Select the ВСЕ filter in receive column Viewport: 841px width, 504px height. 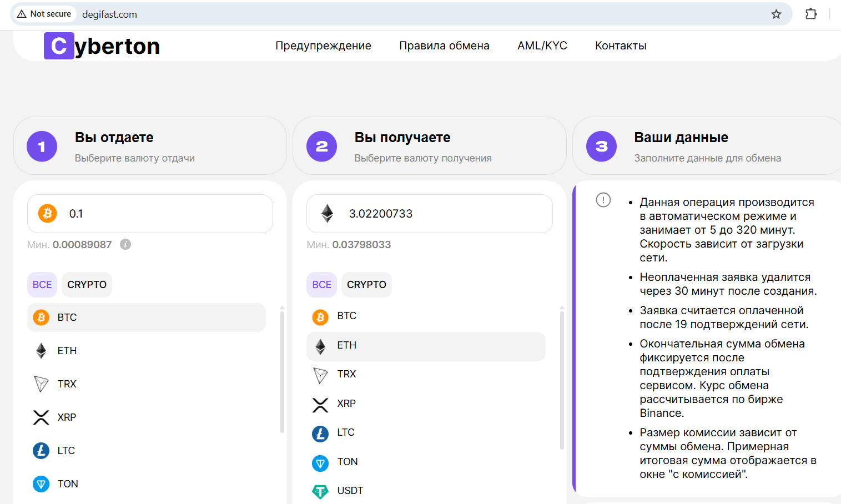coord(321,285)
